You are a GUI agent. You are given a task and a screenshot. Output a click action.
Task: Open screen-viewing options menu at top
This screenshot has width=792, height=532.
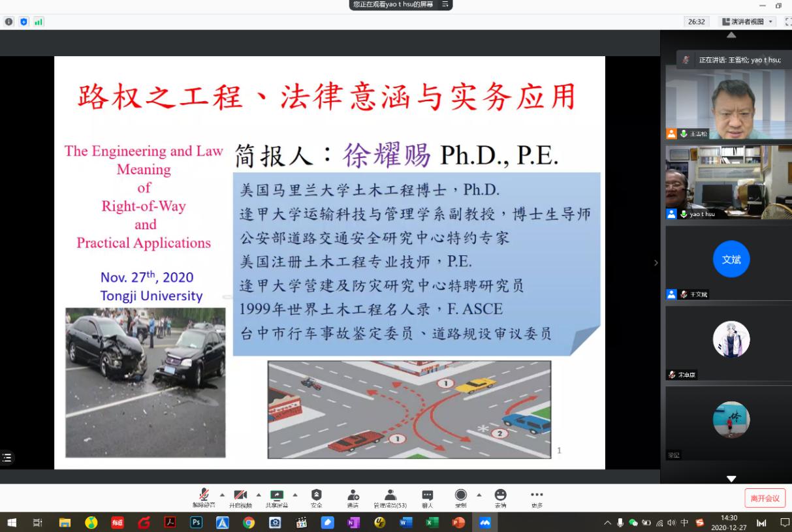(445, 5)
